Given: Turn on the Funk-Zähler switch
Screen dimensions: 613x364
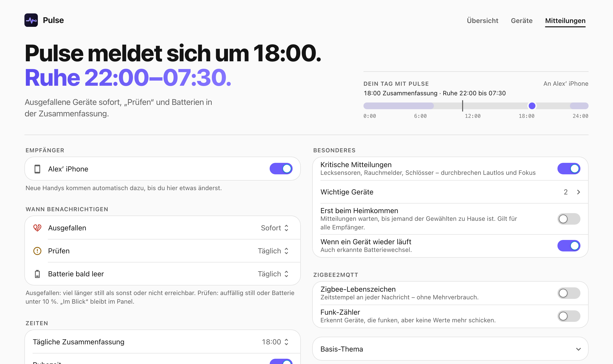Looking at the screenshot, I should [x=569, y=316].
